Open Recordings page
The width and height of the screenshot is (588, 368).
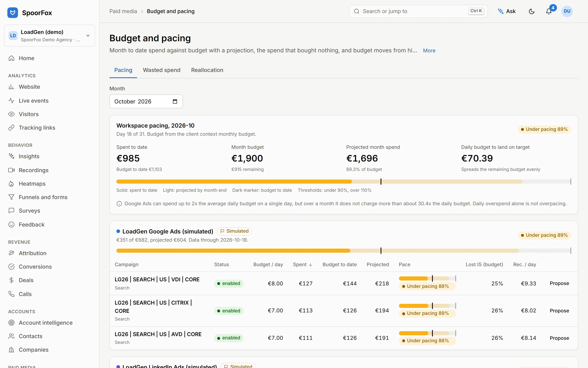pos(50,170)
